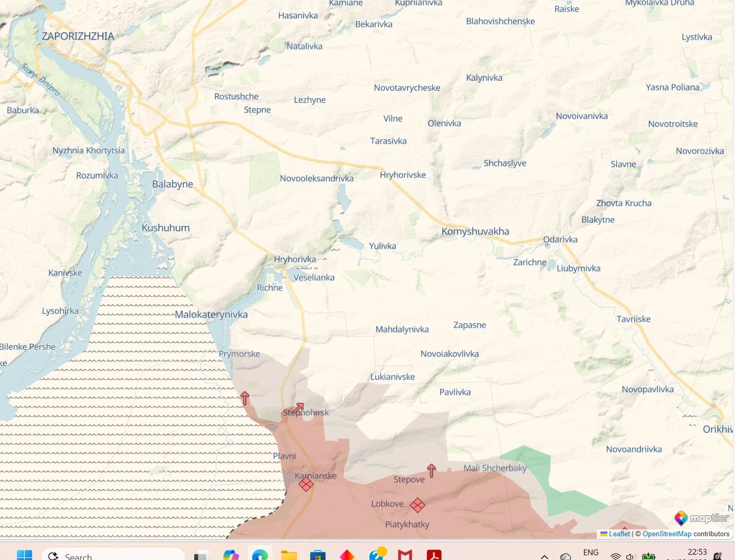Click the ENG language indicator
Viewport: 735px width, 560px height.
[590, 553]
